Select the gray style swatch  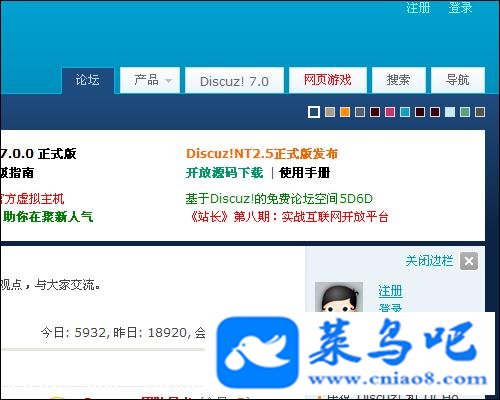coord(360,112)
